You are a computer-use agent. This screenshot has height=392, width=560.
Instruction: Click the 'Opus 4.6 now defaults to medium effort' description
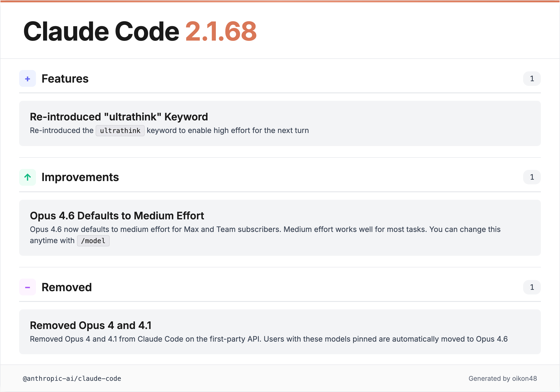(x=265, y=235)
